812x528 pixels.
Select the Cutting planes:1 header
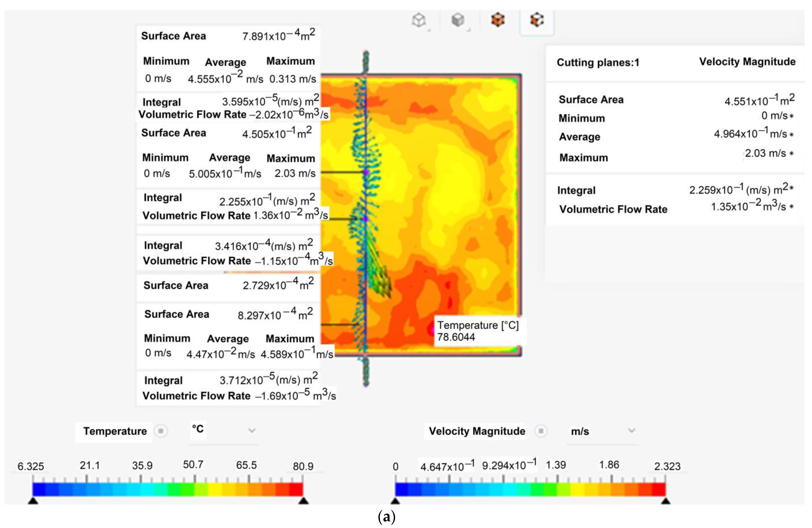pyautogui.click(x=598, y=63)
